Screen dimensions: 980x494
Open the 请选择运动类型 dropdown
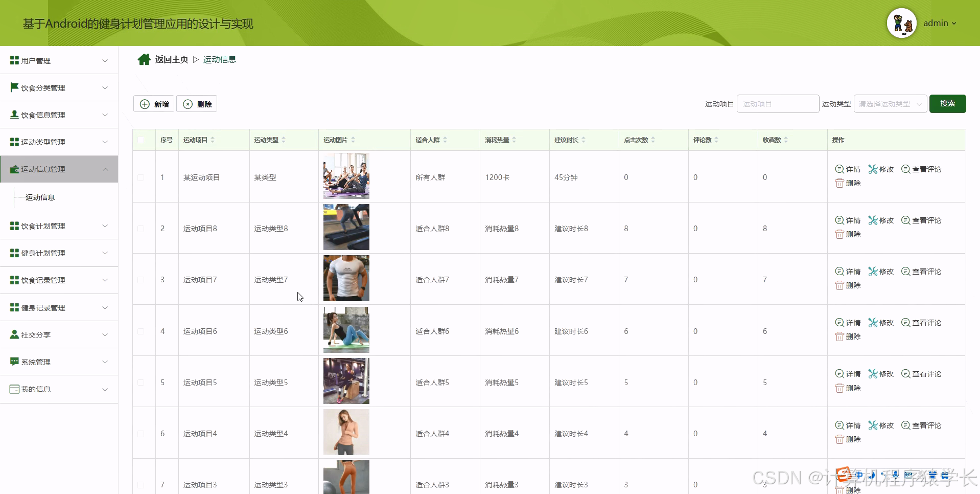pos(890,104)
